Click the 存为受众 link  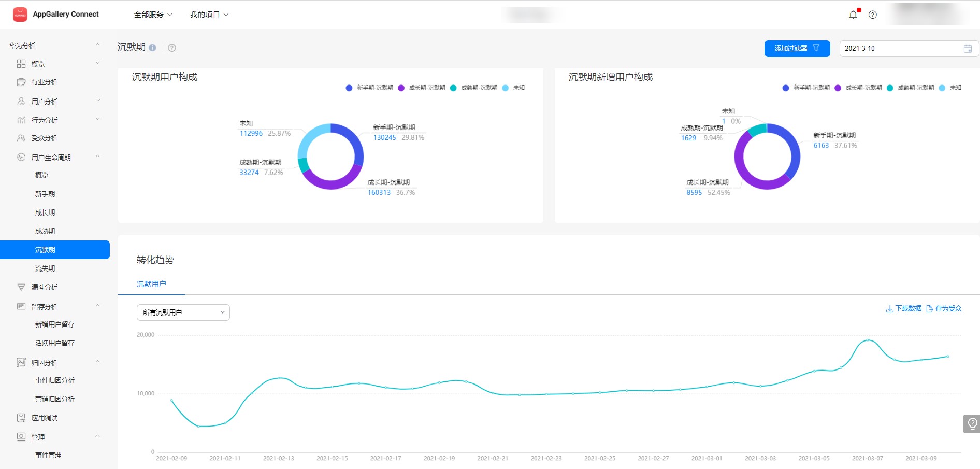coord(944,309)
